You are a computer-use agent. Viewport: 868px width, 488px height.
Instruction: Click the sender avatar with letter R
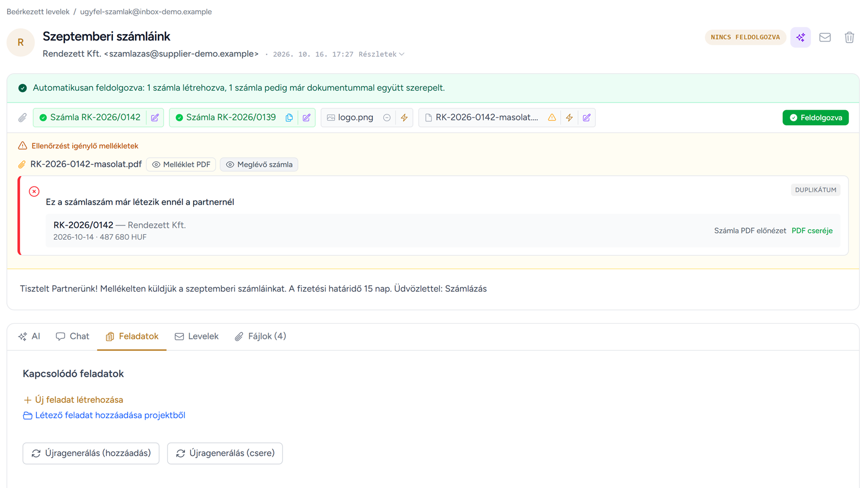(x=21, y=42)
